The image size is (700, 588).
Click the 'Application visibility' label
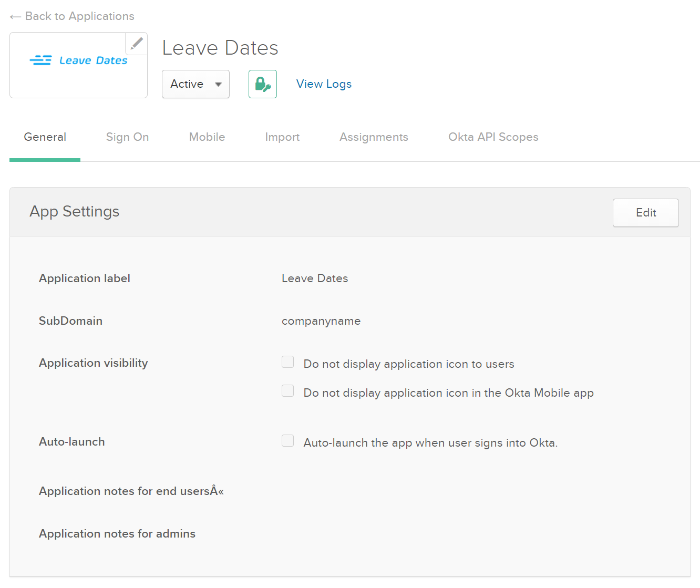coord(94,363)
